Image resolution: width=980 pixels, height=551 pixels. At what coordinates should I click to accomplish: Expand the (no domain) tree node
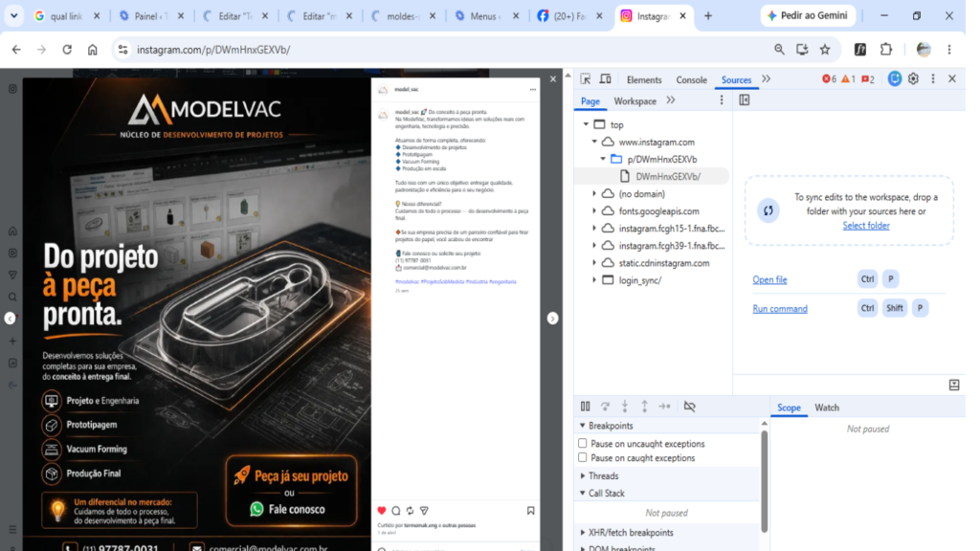594,193
